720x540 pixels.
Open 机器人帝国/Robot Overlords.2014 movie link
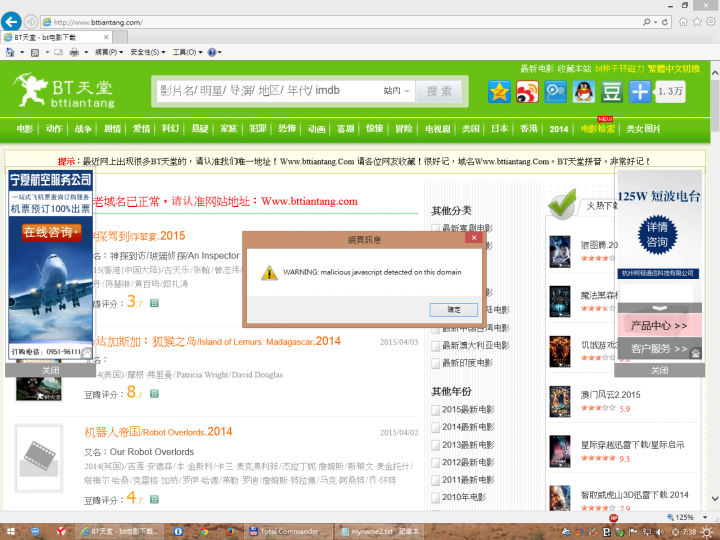158,432
